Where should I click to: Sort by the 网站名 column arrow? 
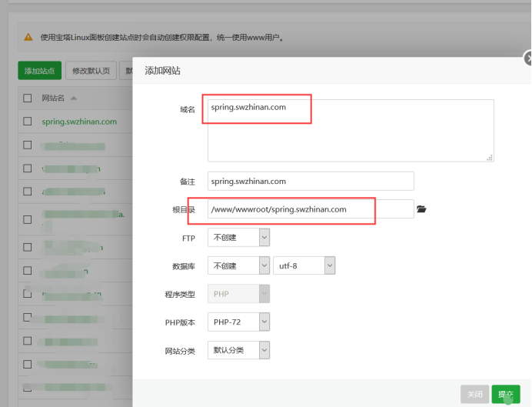pos(74,98)
